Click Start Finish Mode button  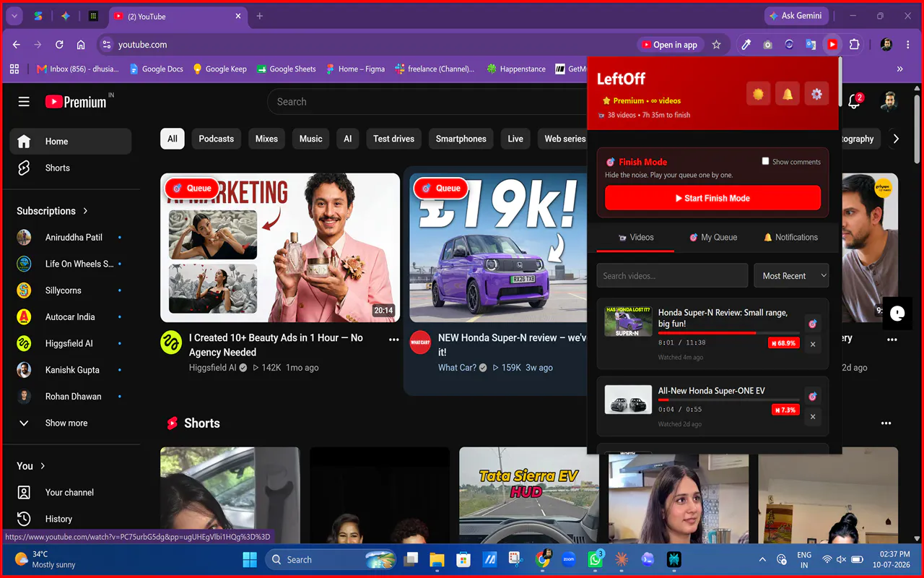coord(712,198)
